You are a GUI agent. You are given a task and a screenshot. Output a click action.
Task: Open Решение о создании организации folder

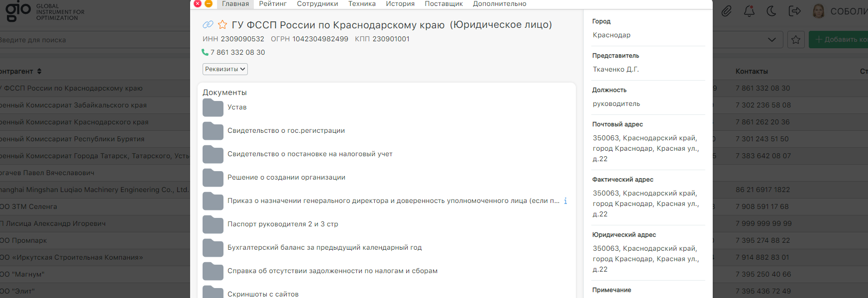(213, 178)
